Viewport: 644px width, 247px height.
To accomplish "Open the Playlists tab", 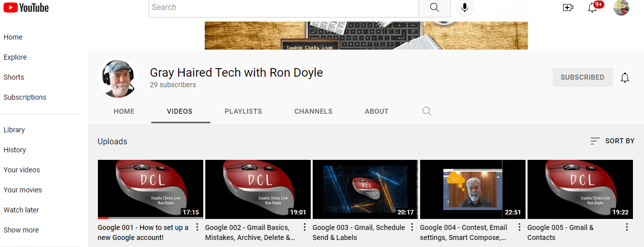I will (x=243, y=111).
